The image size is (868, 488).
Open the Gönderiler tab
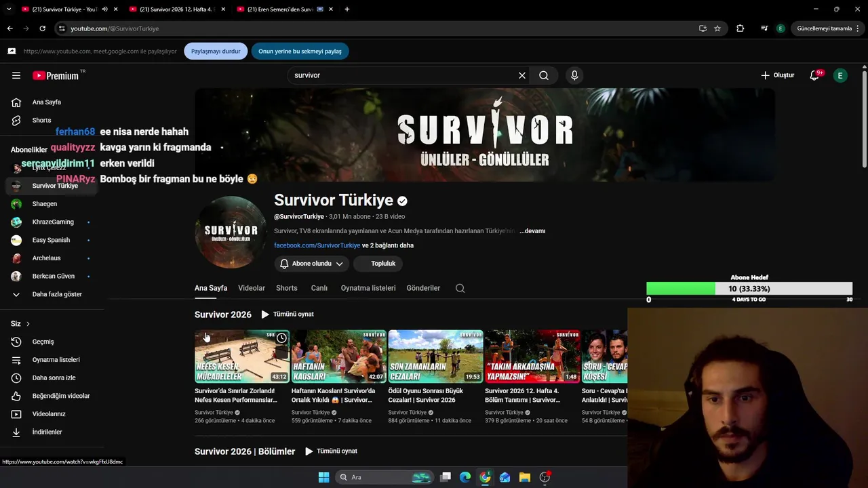tap(423, 288)
